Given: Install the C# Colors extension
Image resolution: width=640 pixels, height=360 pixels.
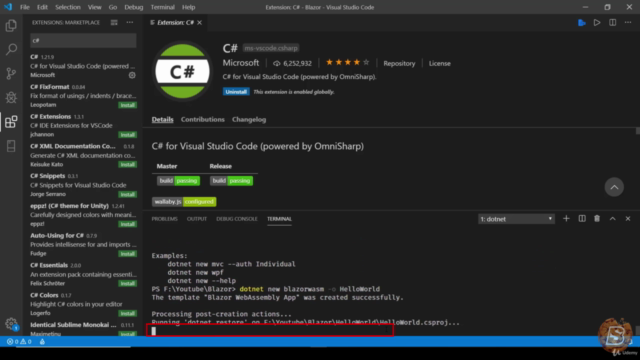Looking at the screenshot, I should click(x=128, y=313).
